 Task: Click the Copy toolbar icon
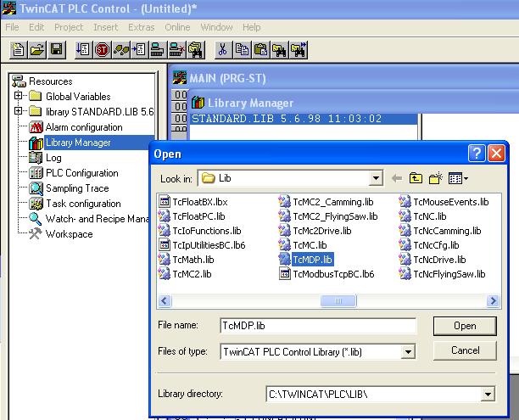point(242,50)
